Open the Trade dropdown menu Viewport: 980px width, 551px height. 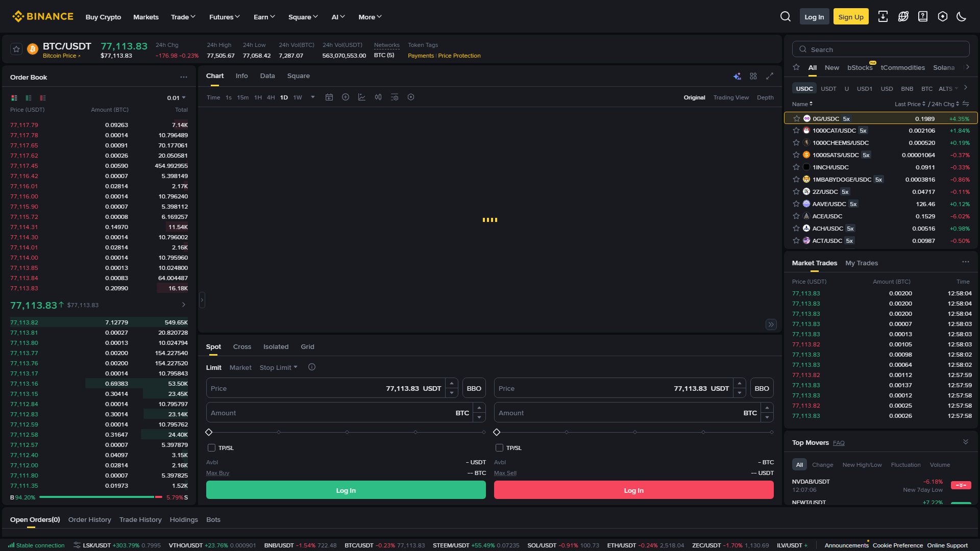(183, 17)
